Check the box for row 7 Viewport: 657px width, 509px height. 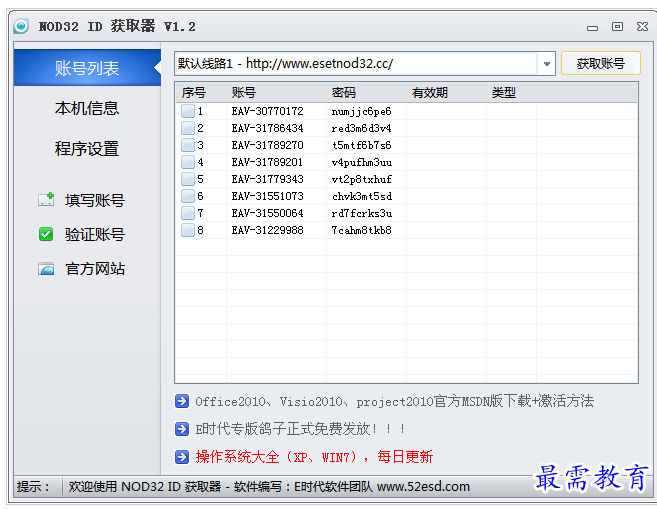pos(188,213)
